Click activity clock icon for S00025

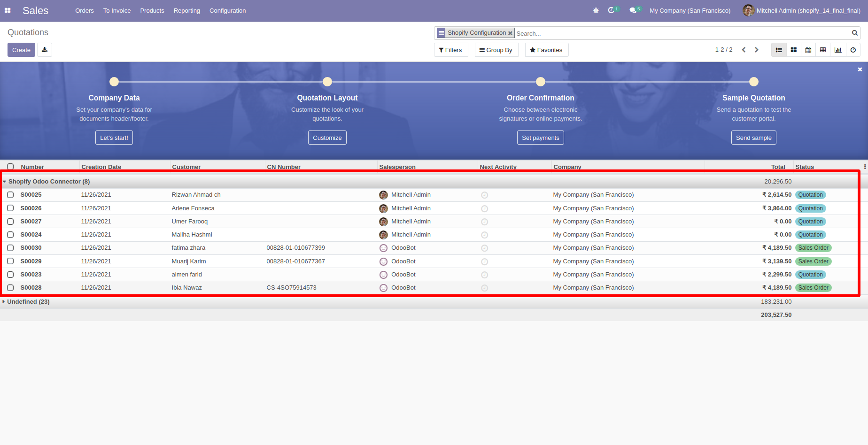pos(484,195)
